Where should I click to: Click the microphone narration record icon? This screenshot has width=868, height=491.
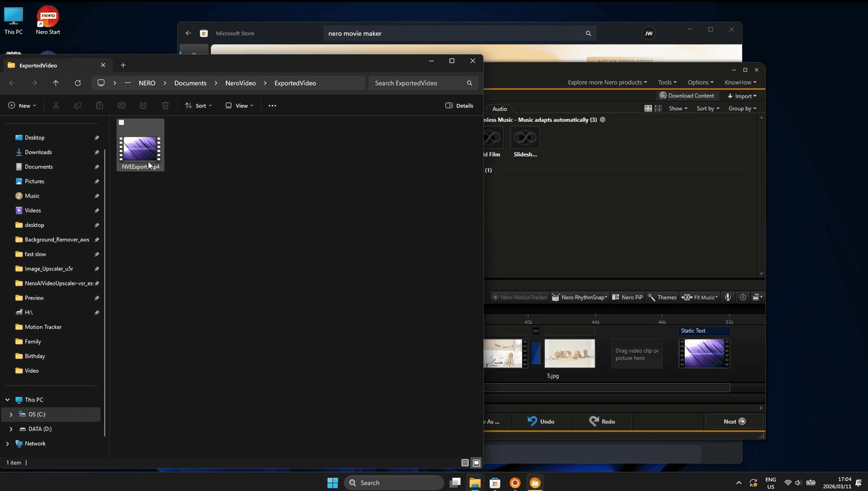728,297
